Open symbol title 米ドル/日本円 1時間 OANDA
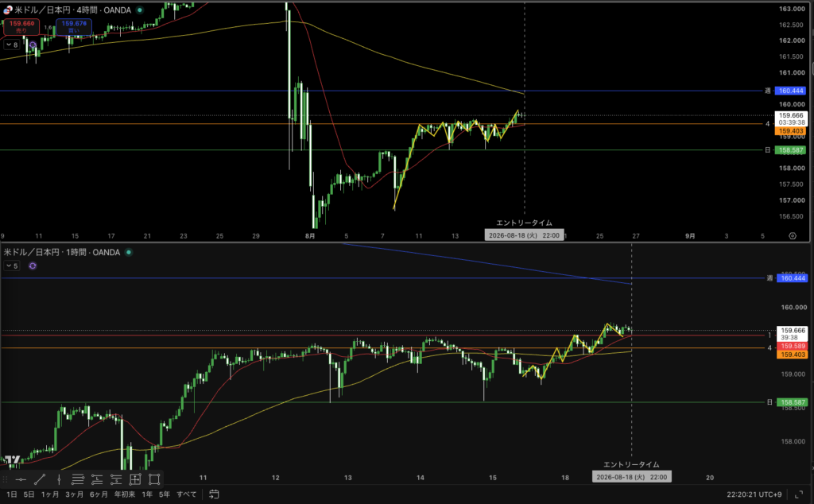 click(x=62, y=252)
